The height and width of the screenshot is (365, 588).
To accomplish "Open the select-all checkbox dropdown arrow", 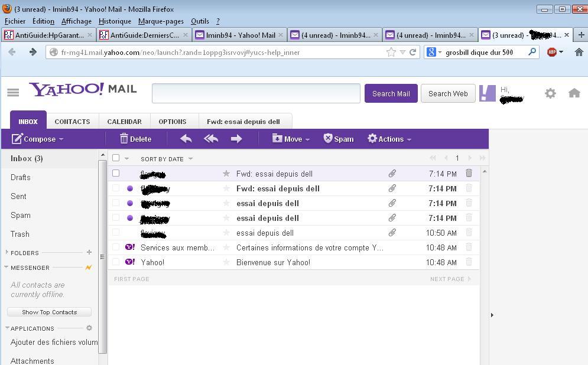I will point(126,158).
